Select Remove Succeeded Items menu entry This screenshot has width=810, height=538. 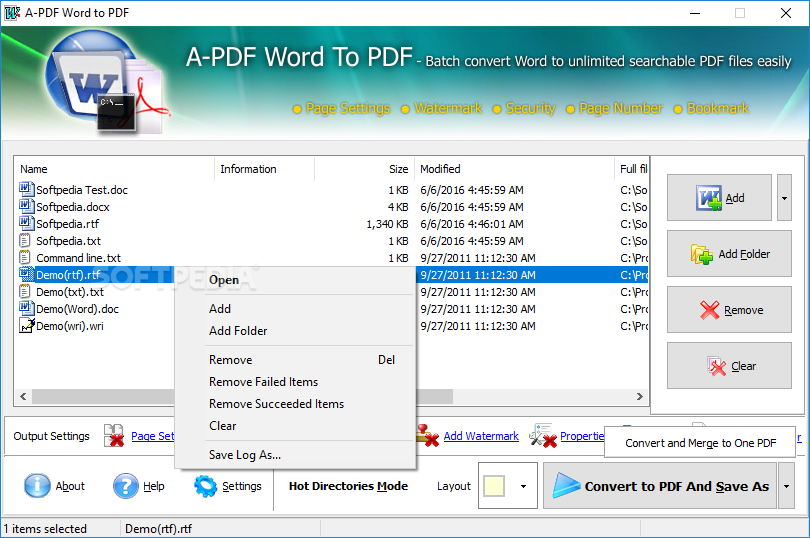[x=295, y=404]
